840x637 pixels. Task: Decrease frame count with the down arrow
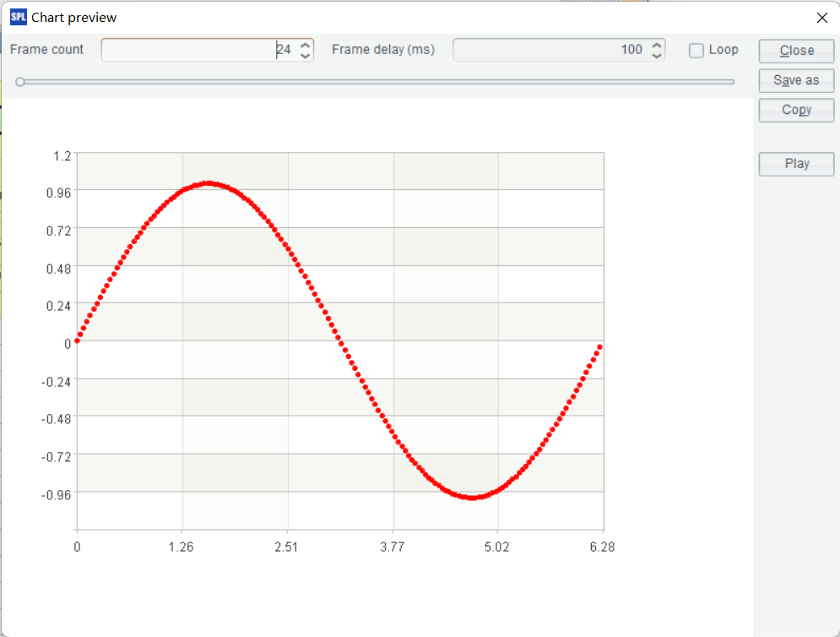306,55
